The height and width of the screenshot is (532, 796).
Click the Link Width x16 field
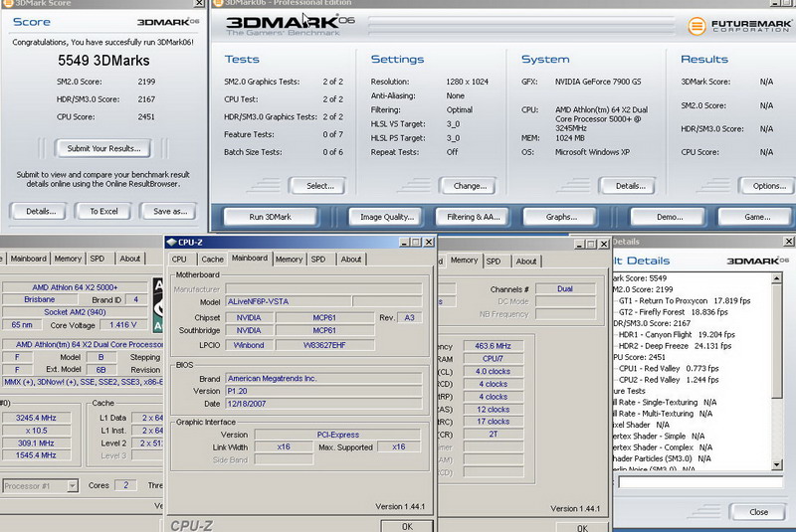(284, 447)
